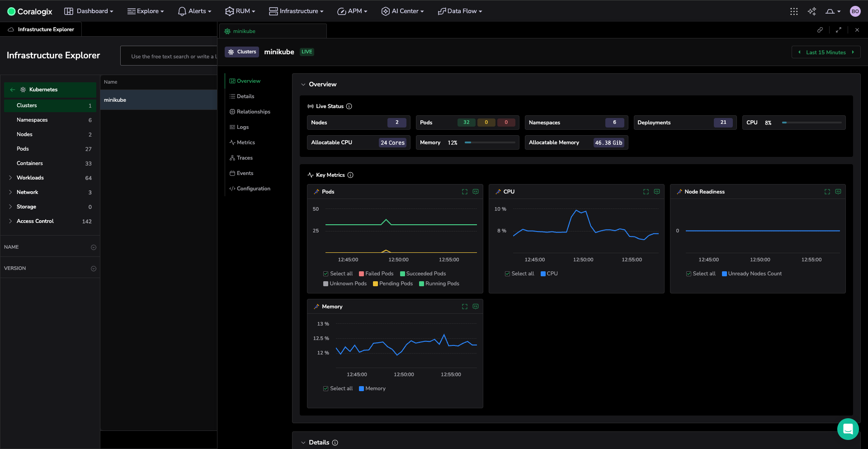Open the AI sparkle assistant icon
Viewport: 868px width, 449px height.
coord(812,11)
